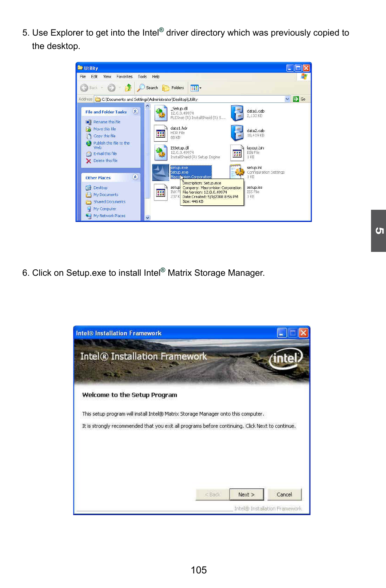
Task: Click Copy this file task
Action: click(104, 136)
